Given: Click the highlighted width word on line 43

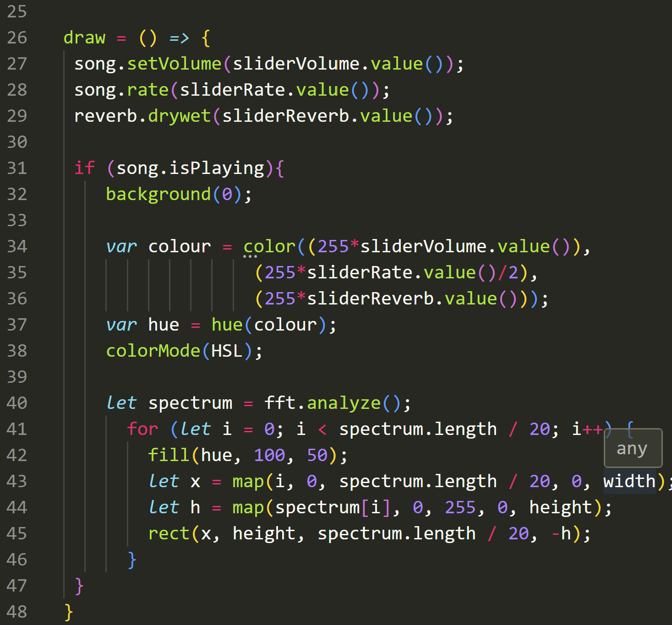Looking at the screenshot, I should click(x=629, y=481).
